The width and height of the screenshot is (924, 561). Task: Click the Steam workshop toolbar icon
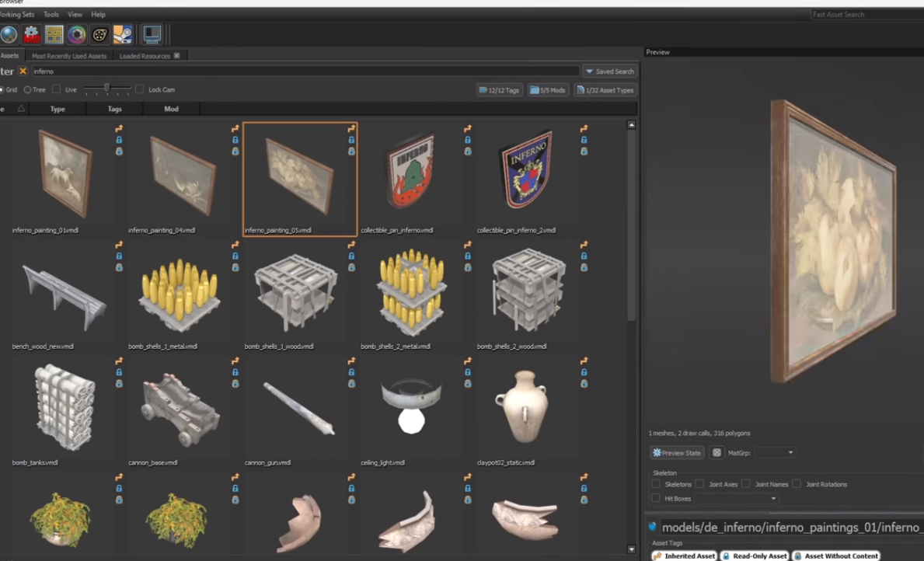123,34
